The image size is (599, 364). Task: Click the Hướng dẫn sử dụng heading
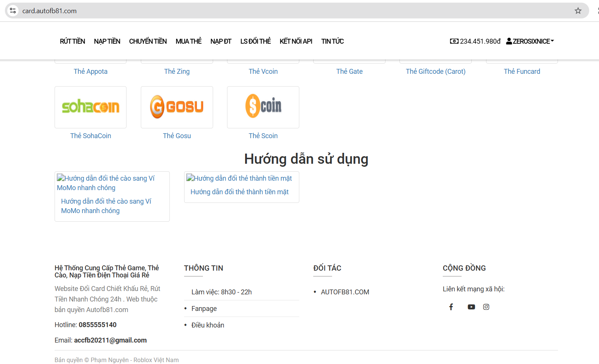(306, 159)
